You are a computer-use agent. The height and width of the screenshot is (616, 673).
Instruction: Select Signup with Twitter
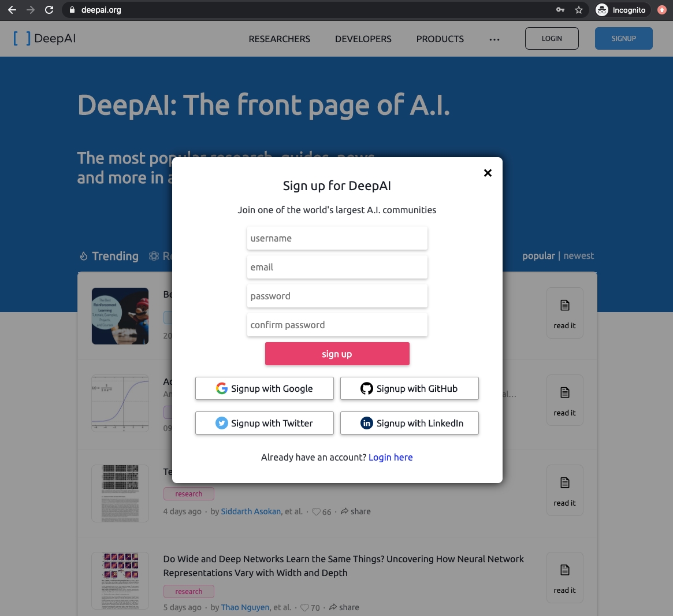(x=265, y=423)
